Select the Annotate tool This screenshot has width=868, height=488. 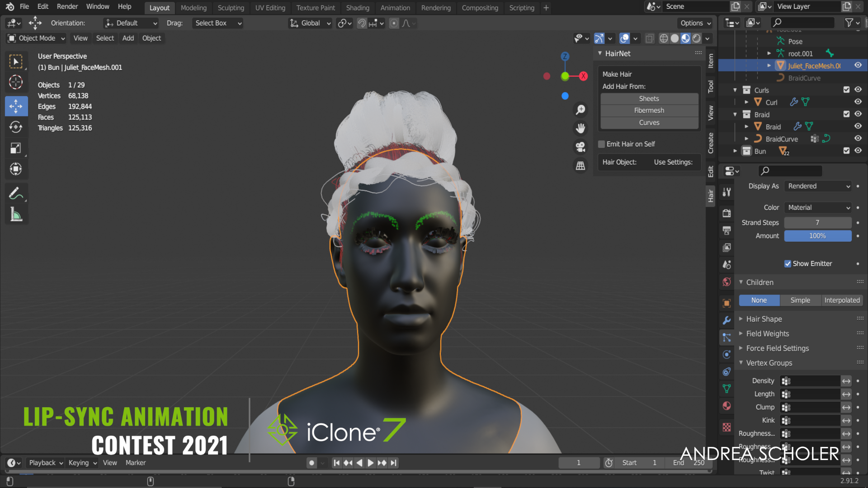click(x=16, y=193)
